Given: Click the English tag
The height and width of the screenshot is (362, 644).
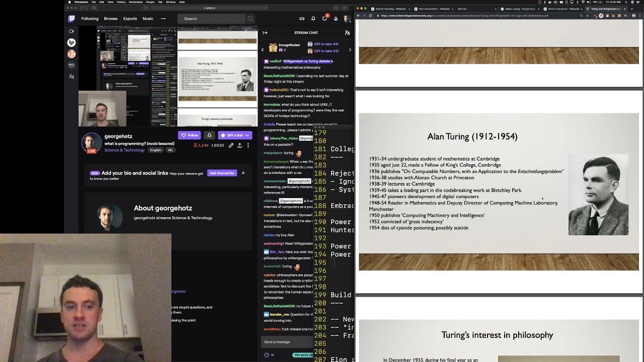Looking at the screenshot, I should tap(155, 150).
